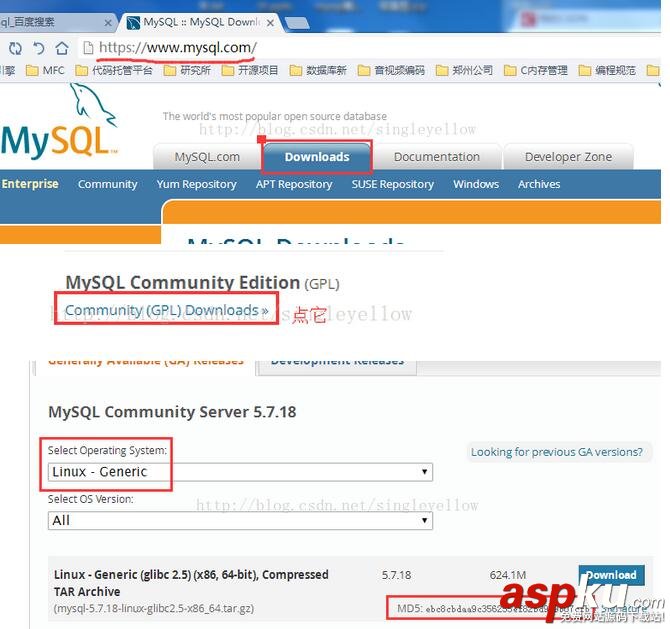Click the MySQL dolphin logo
670x629 pixels.
pyautogui.click(x=59, y=121)
